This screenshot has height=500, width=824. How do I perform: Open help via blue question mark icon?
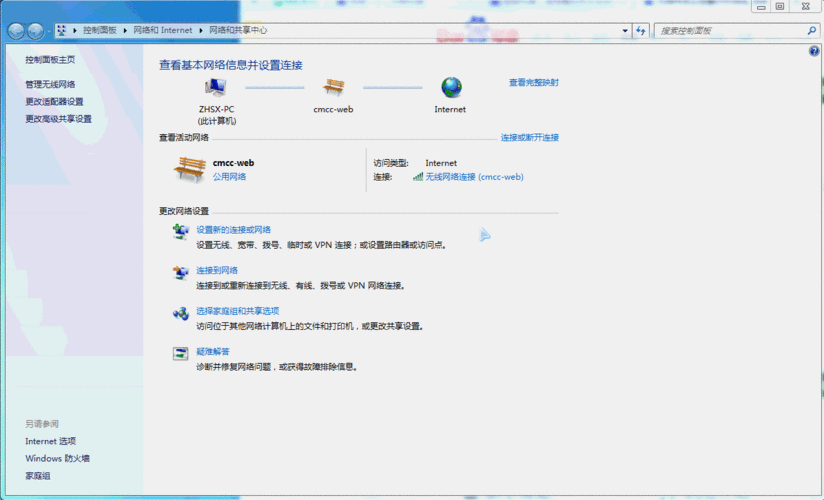[814, 51]
